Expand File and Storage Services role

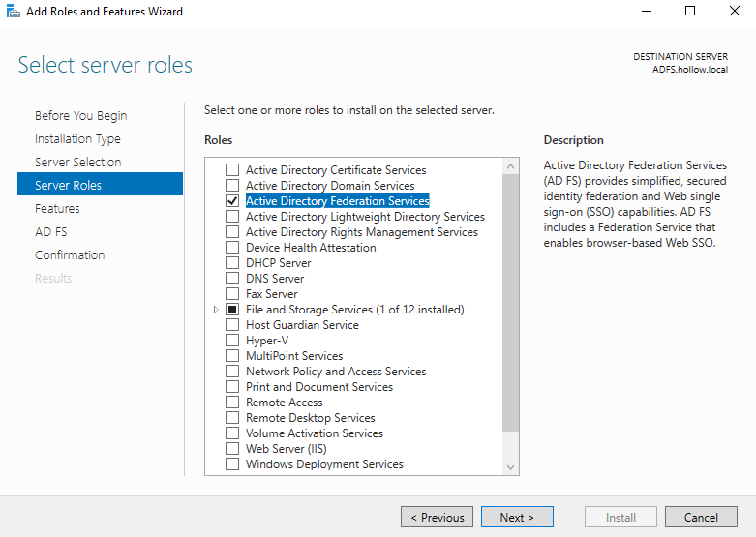tap(215, 310)
